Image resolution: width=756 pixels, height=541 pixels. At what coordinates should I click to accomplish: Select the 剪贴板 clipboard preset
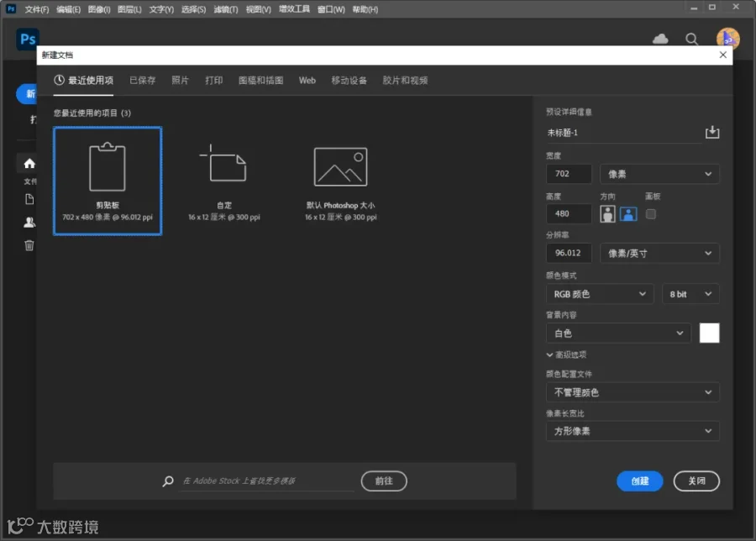coord(108,181)
